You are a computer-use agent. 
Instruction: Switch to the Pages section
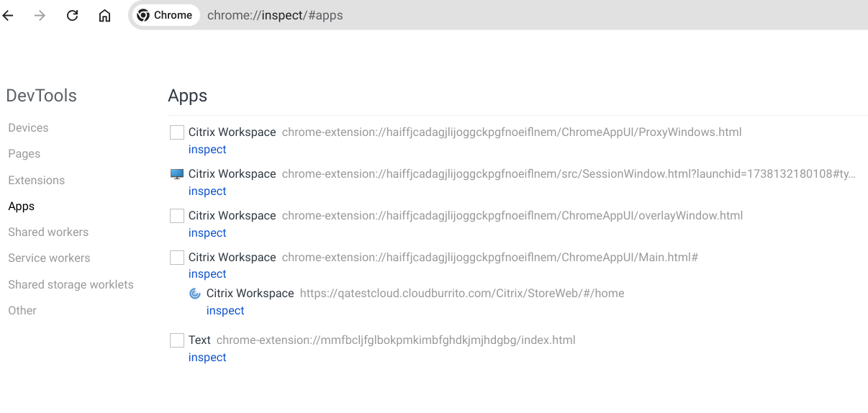click(x=24, y=154)
